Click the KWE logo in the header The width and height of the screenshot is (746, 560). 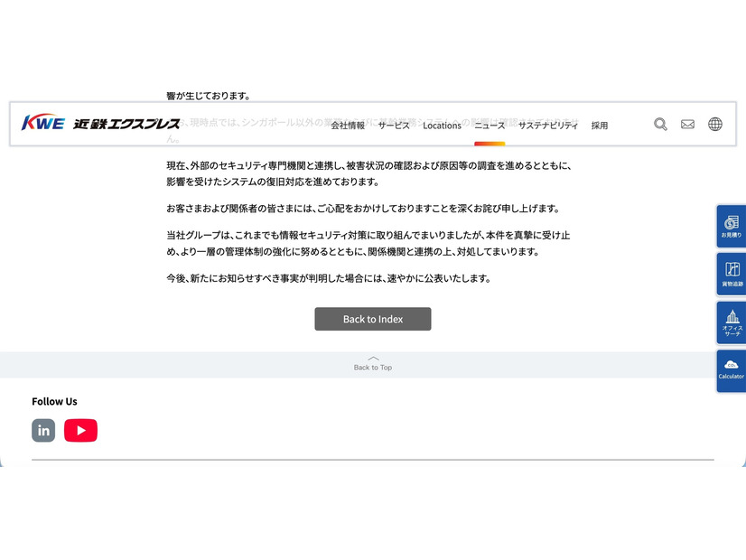(x=42, y=123)
